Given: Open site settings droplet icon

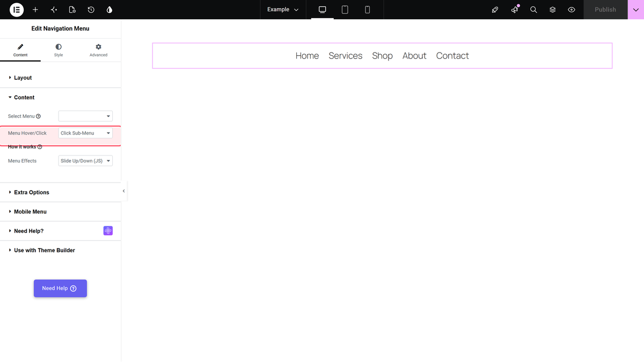Looking at the screenshot, I should point(109,10).
